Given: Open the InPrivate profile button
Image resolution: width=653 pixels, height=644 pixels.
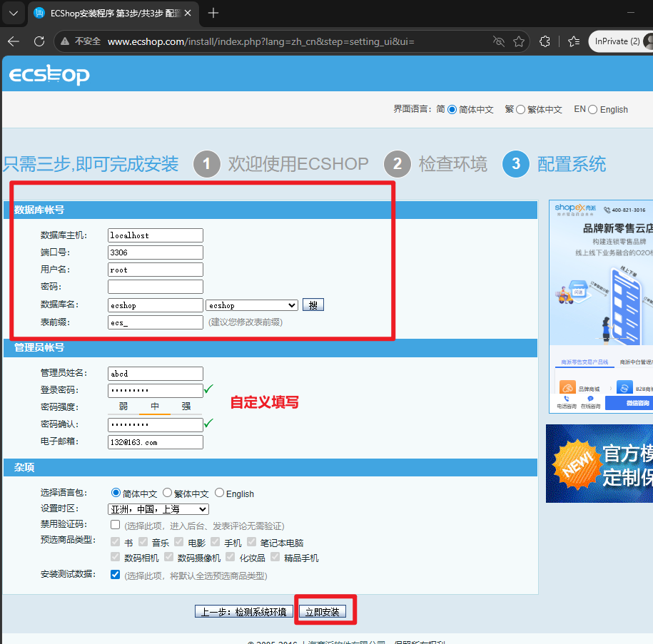Looking at the screenshot, I should (x=620, y=41).
